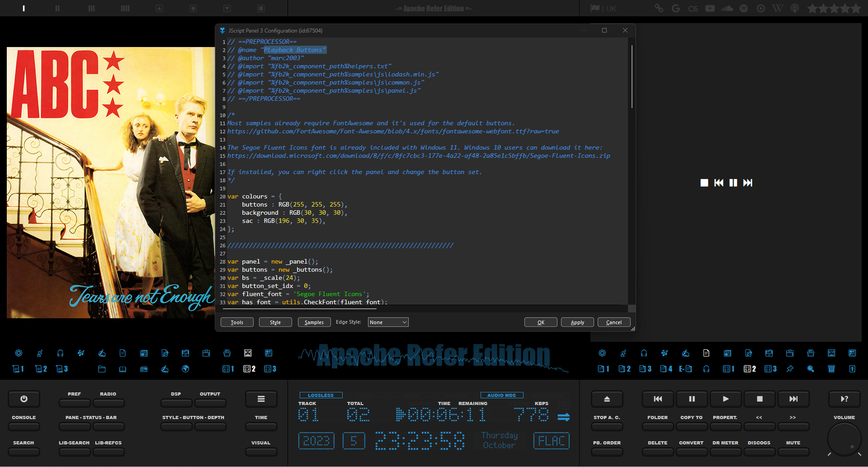Toggle the MUTE button
The height and width of the screenshot is (467, 868).
tap(793, 452)
